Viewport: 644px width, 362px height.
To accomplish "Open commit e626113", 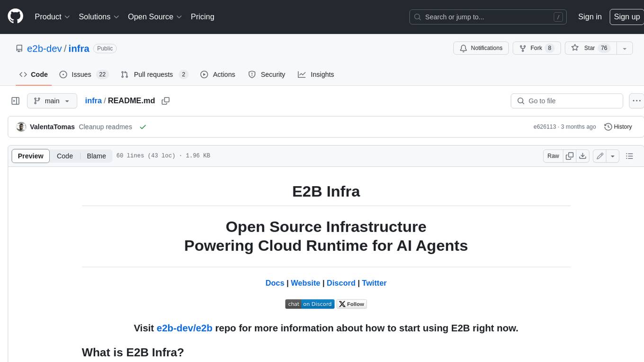I will point(545,127).
